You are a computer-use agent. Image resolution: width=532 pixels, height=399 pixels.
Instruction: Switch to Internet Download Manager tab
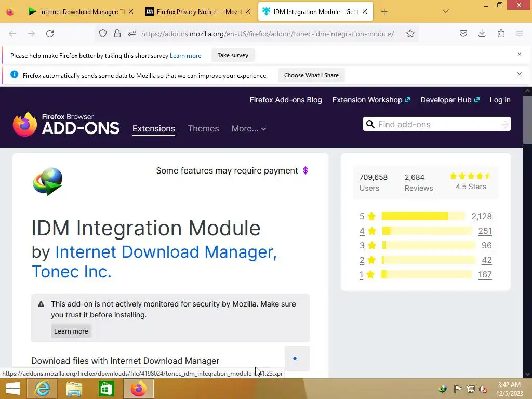coord(79,12)
